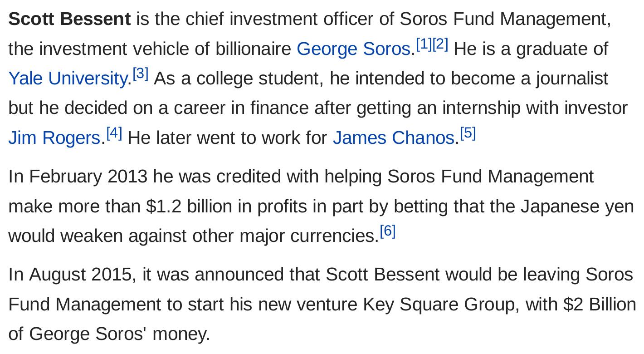
Task: Jump to citation [5] after James Chanos
Action: coord(468,133)
